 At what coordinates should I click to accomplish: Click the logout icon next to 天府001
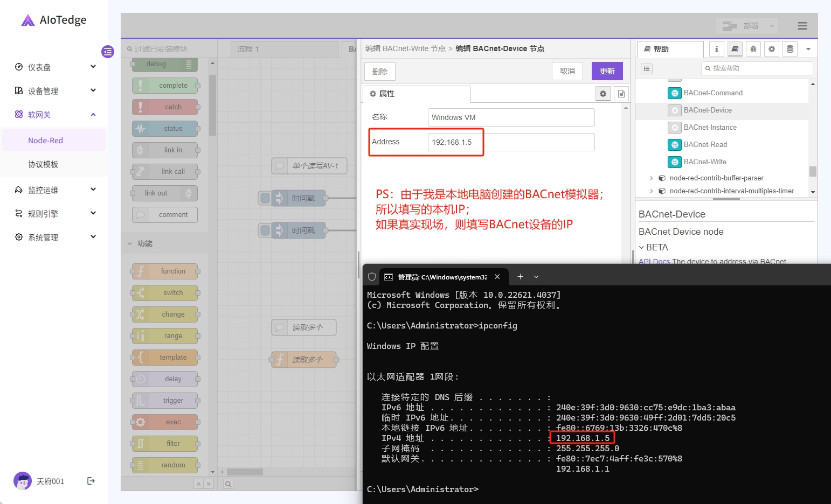pyautogui.click(x=91, y=481)
